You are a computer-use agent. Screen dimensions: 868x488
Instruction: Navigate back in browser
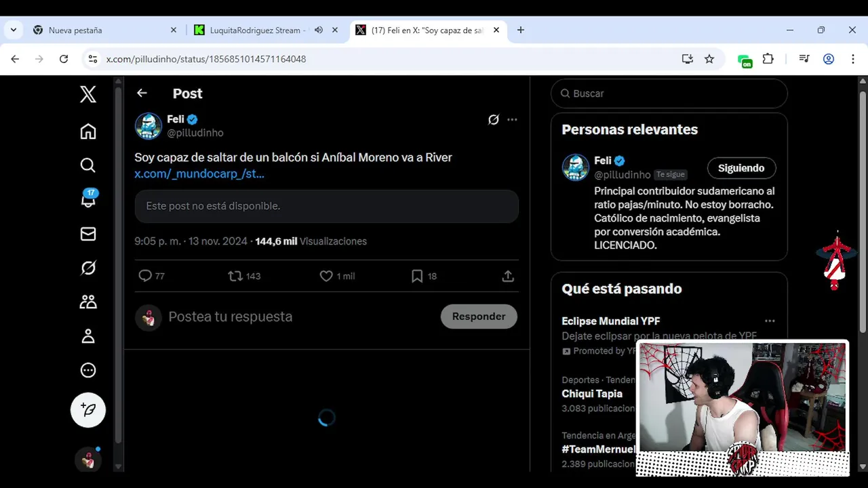(15, 59)
